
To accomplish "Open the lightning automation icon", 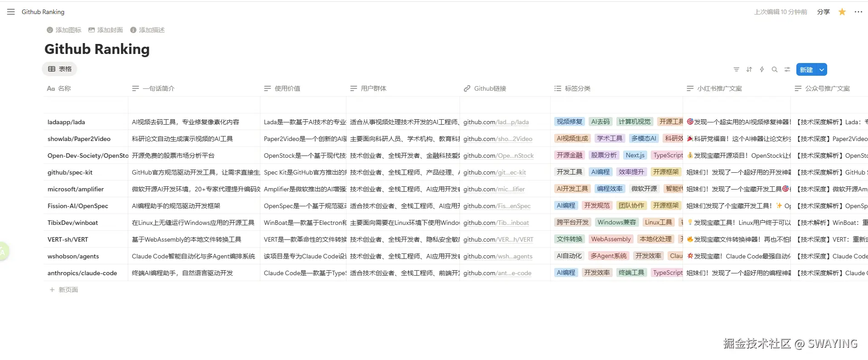I will click(762, 69).
